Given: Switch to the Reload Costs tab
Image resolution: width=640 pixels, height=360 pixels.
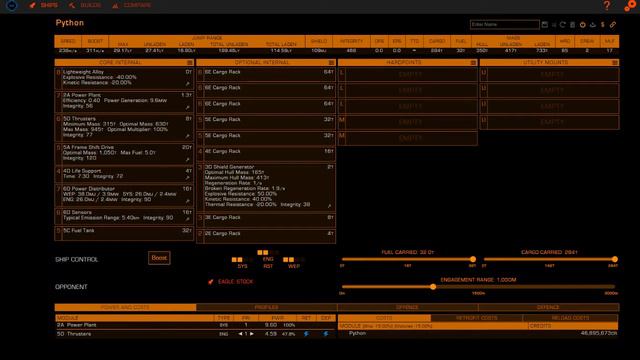Looking at the screenshot, I should click(x=570, y=318).
